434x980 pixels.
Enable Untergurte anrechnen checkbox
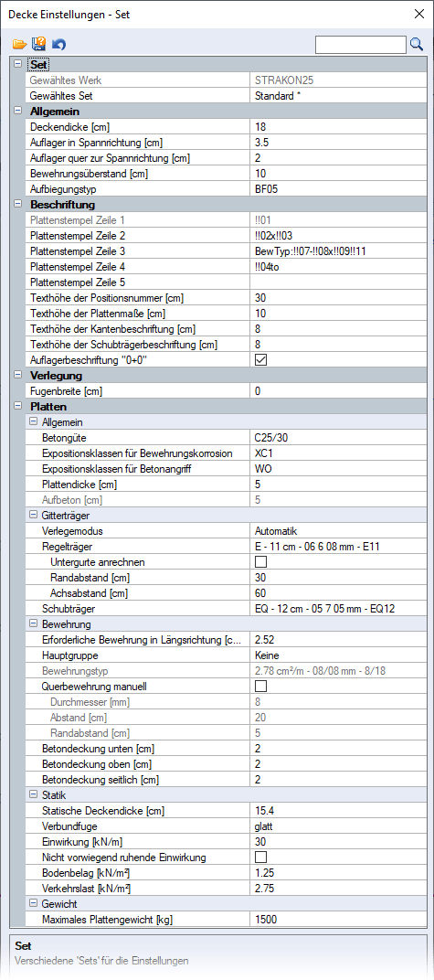click(x=261, y=562)
